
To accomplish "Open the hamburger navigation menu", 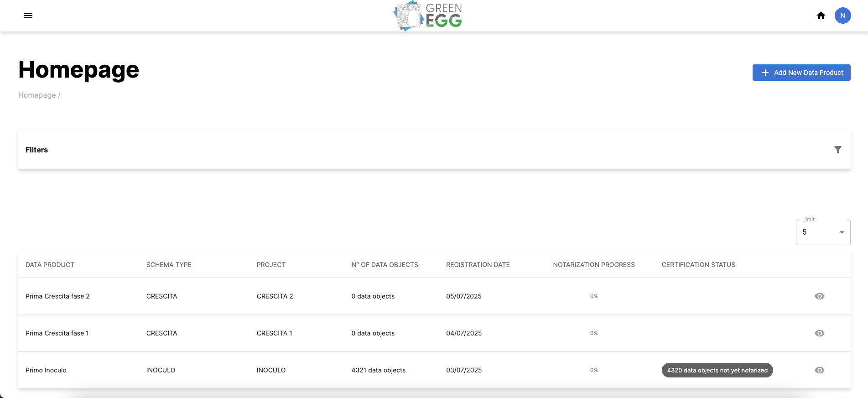I will 28,16.
